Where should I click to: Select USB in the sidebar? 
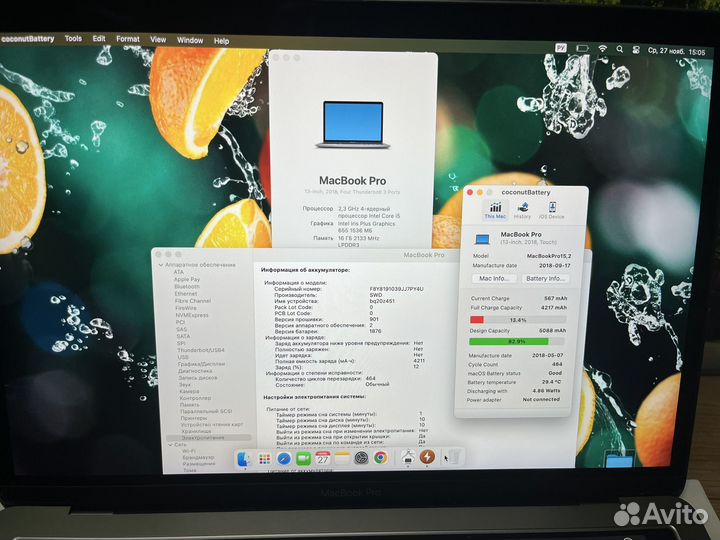pyautogui.click(x=183, y=357)
